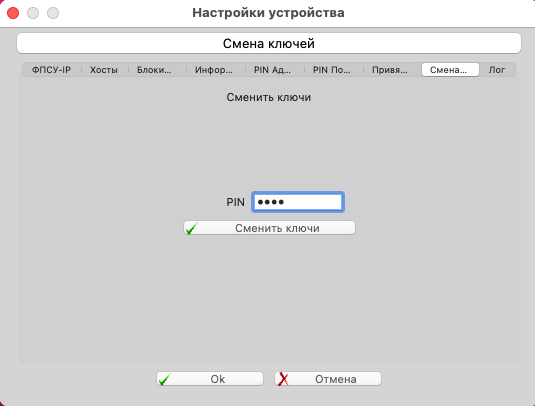Open the PIN Ад... tab
This screenshot has width=535, height=406.
pos(272,70)
